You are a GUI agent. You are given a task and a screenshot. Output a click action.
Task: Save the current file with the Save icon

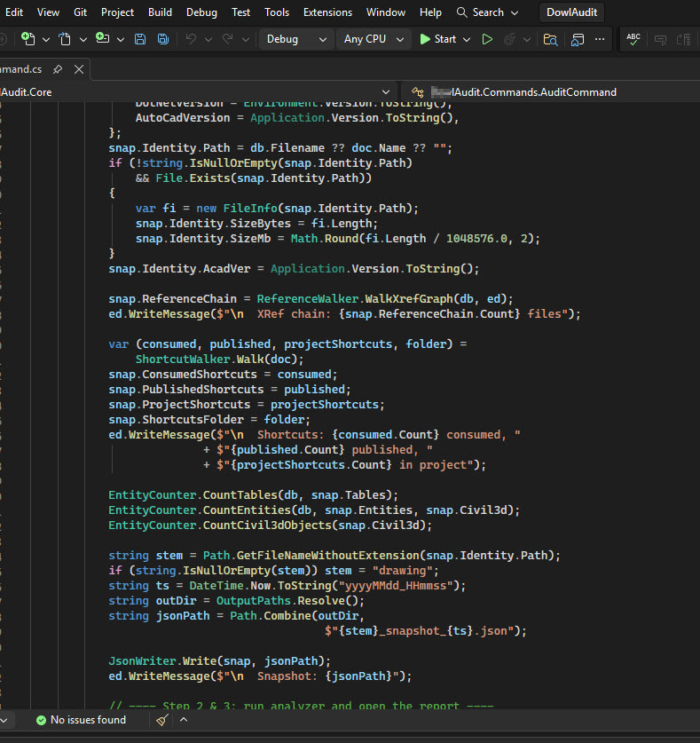pyautogui.click(x=140, y=39)
